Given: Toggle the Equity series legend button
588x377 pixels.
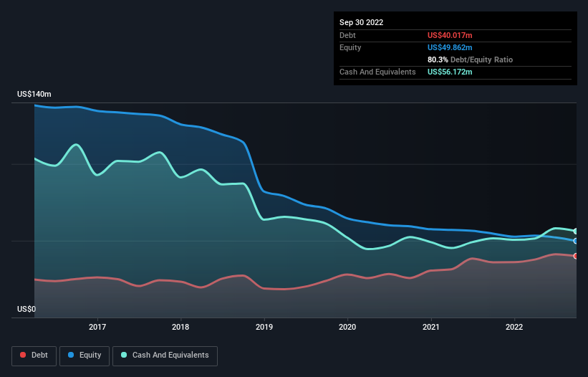Looking at the screenshot, I should [85, 355].
